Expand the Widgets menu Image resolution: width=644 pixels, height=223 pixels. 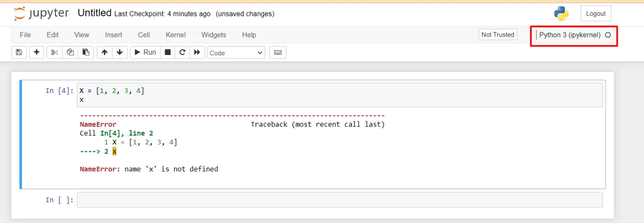(214, 35)
